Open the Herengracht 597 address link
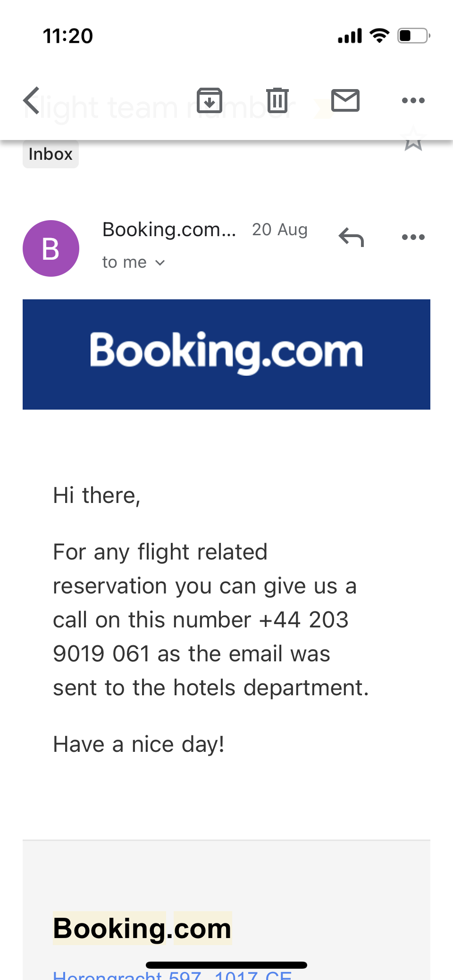 tap(172, 975)
